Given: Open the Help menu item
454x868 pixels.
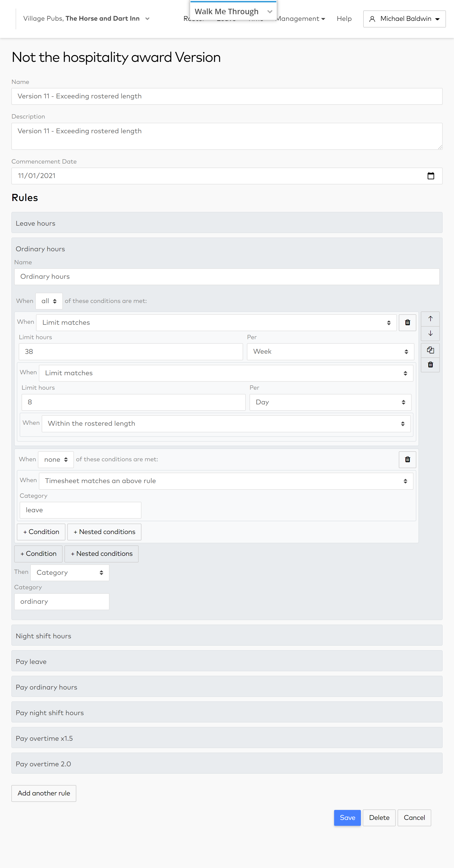Looking at the screenshot, I should 344,19.
